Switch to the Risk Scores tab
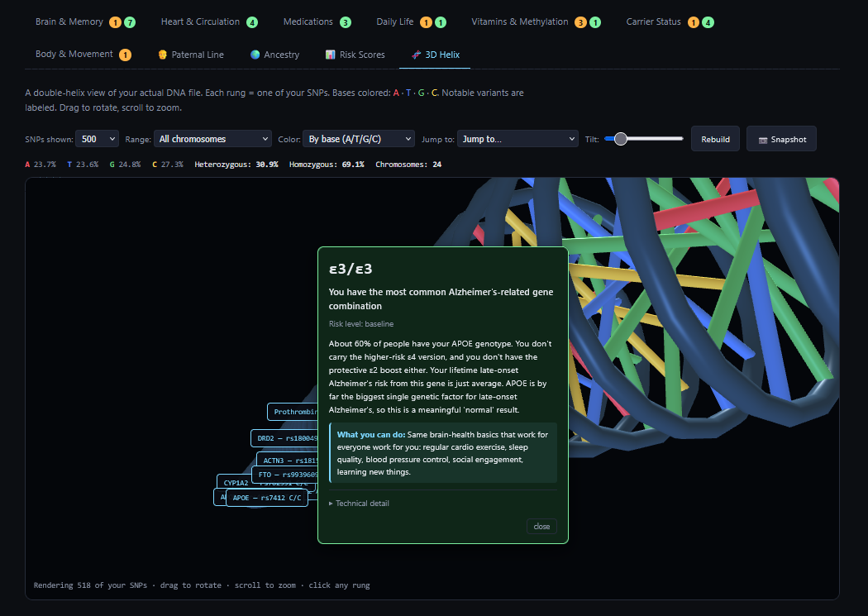 [355, 55]
